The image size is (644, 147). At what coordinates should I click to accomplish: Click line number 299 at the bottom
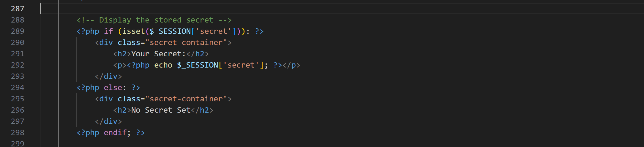coord(18,143)
